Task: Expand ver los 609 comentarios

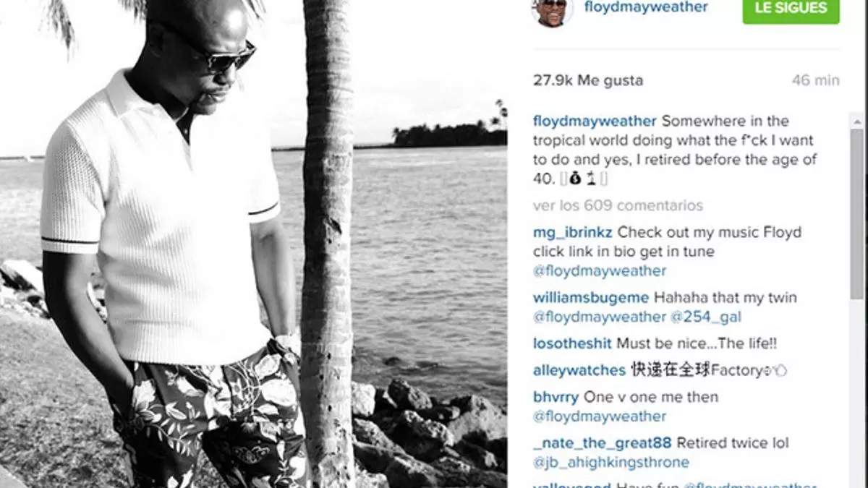Action: point(618,205)
